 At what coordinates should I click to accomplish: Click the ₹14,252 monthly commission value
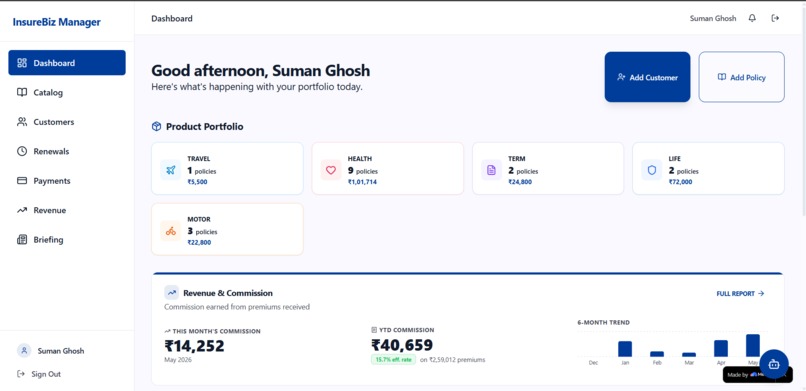click(x=194, y=346)
